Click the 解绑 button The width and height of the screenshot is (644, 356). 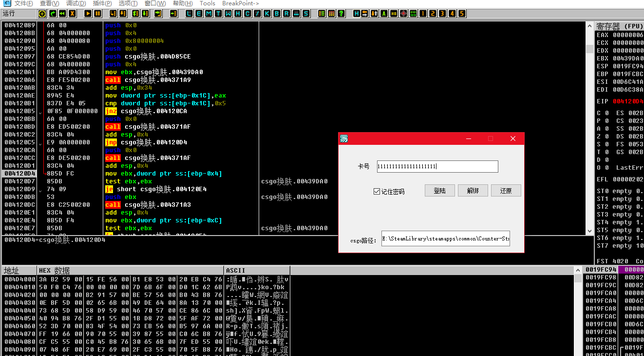click(473, 191)
